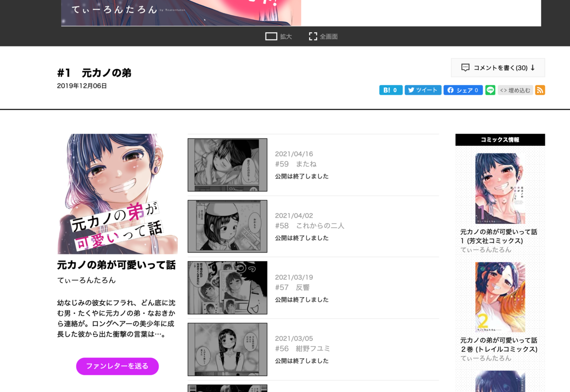Screen dimensions: 570x392
Task: Switch to 全画面 fullscreen mode
Action: tap(323, 37)
